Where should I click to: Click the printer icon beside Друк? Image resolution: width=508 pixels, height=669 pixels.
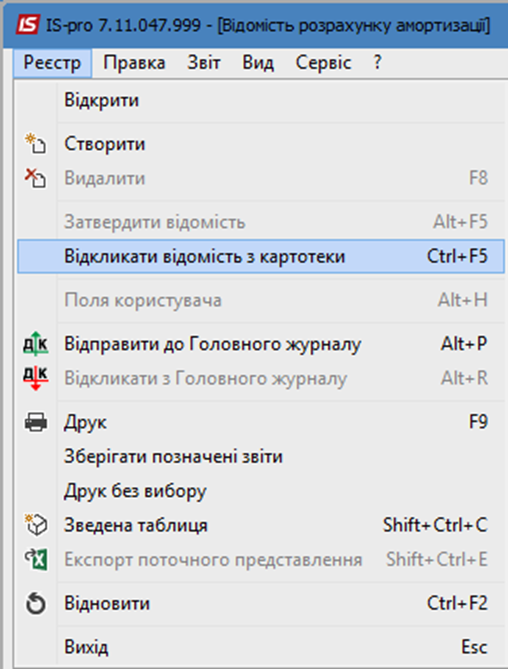click(x=35, y=422)
